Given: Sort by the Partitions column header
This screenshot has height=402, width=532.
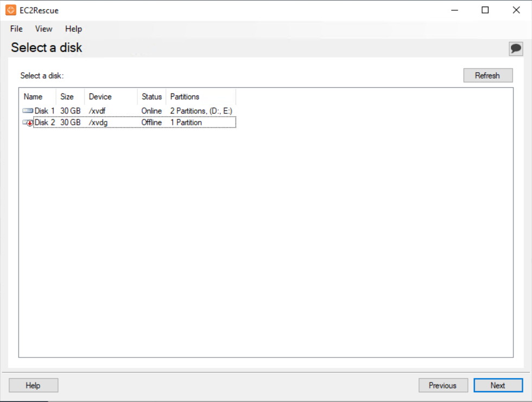Looking at the screenshot, I should 201,97.
